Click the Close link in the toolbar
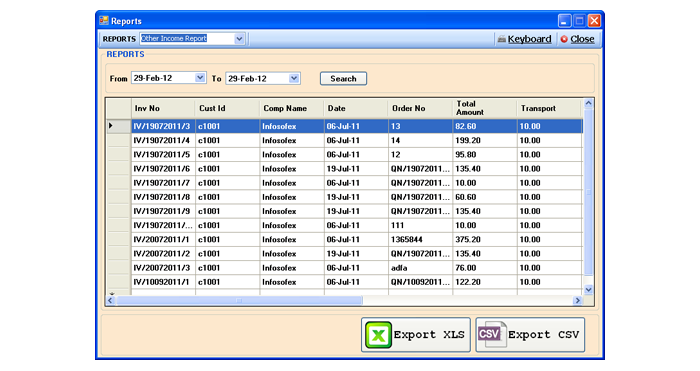This screenshot has height=371, width=700. click(x=582, y=39)
